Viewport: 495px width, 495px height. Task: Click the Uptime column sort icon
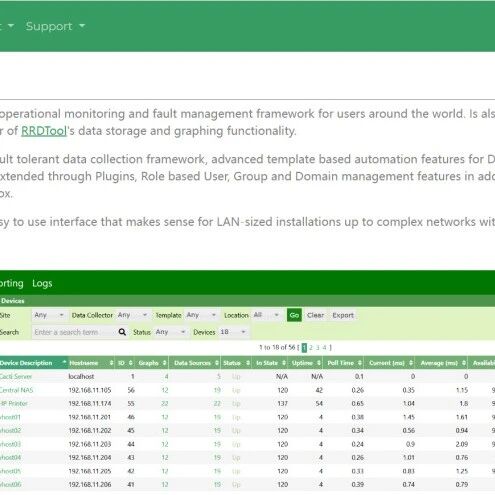click(x=319, y=363)
